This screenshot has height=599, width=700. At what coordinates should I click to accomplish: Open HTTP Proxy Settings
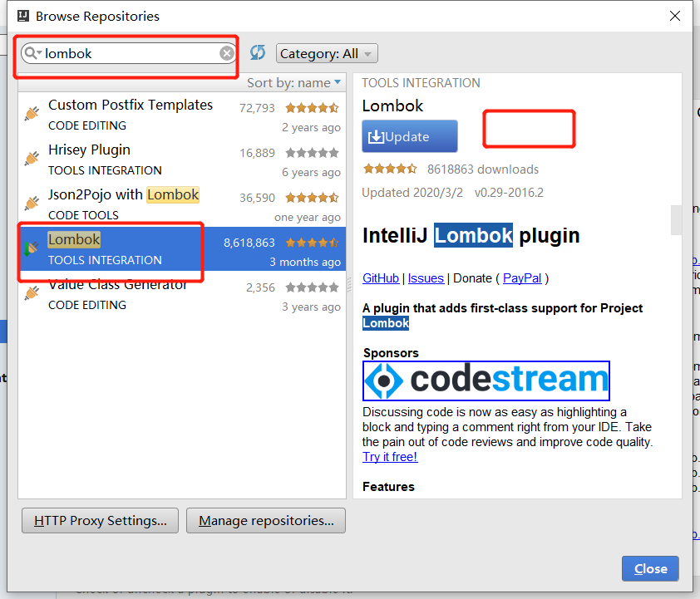(x=100, y=521)
